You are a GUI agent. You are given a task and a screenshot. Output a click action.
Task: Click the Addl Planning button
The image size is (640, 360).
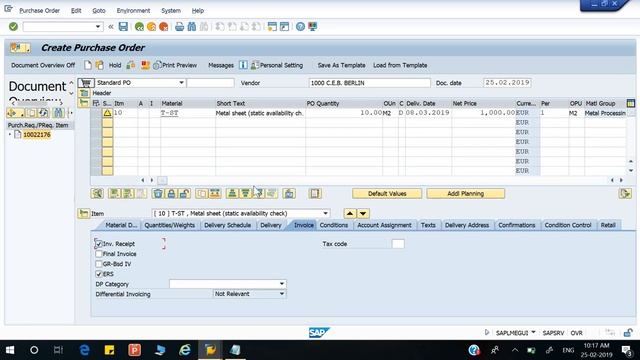click(465, 193)
